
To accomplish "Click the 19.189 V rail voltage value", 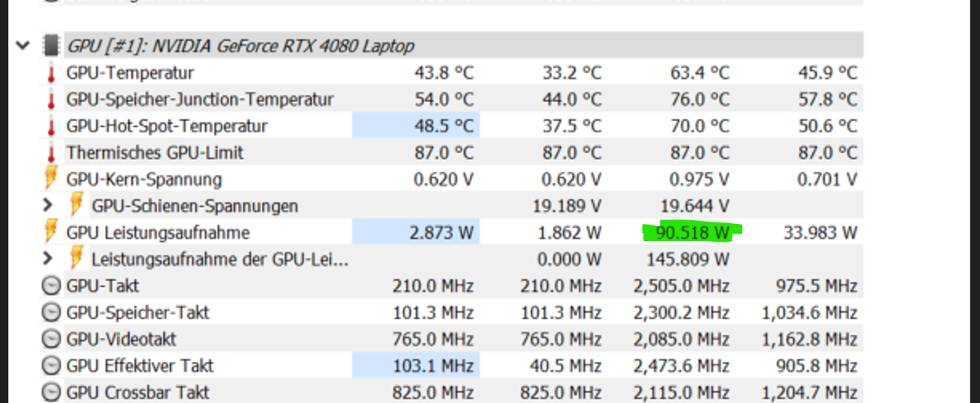I will (x=568, y=206).
